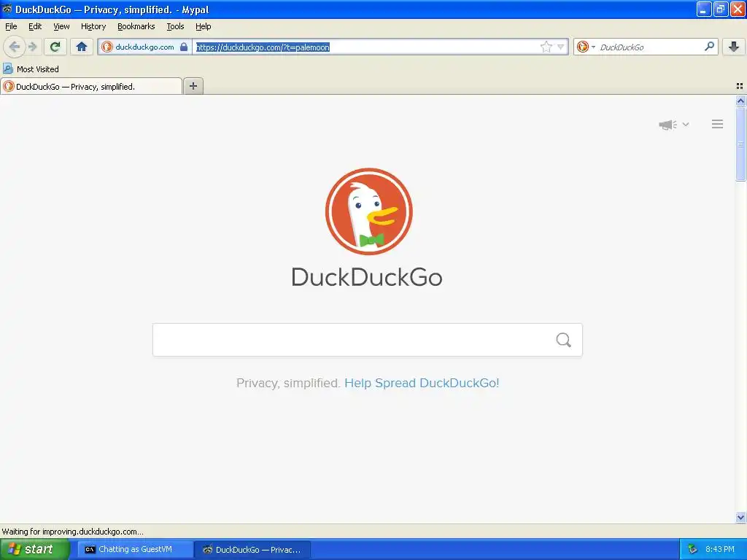Open the Most Visited bookmarks folder
The width and height of the screenshot is (747, 560).
click(x=31, y=69)
